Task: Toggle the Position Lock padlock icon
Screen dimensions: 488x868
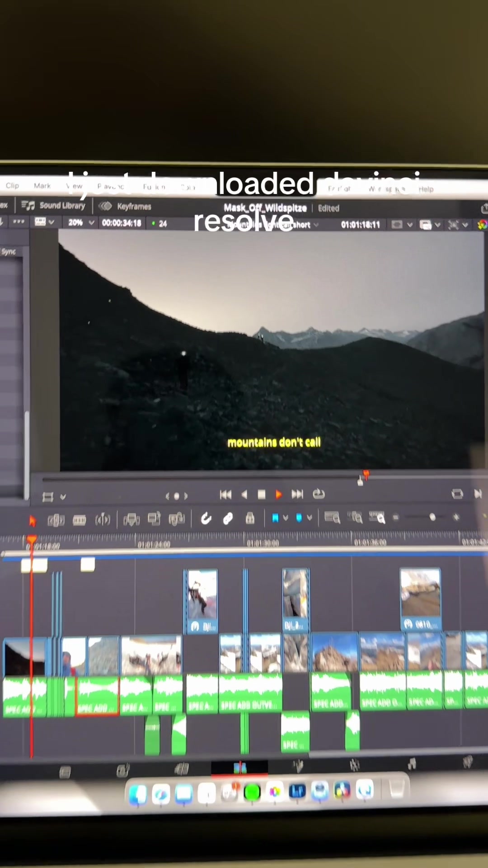Action: click(250, 518)
